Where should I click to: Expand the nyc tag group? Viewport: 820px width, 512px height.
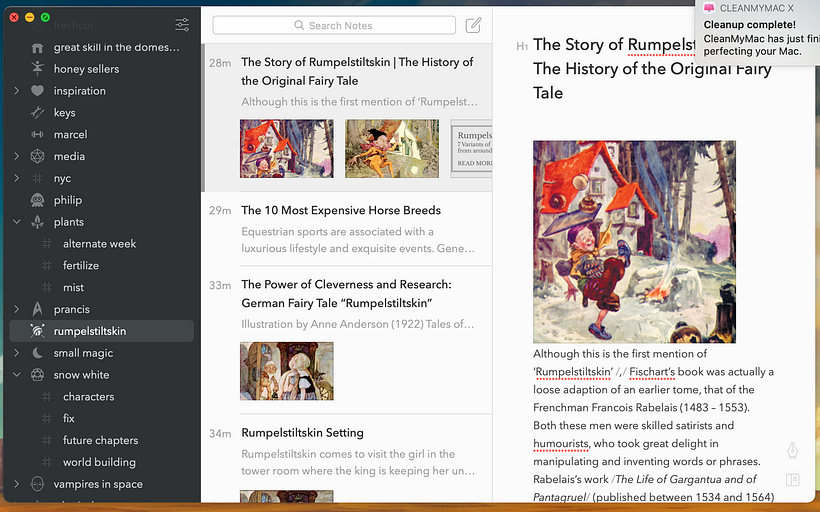[x=16, y=178]
